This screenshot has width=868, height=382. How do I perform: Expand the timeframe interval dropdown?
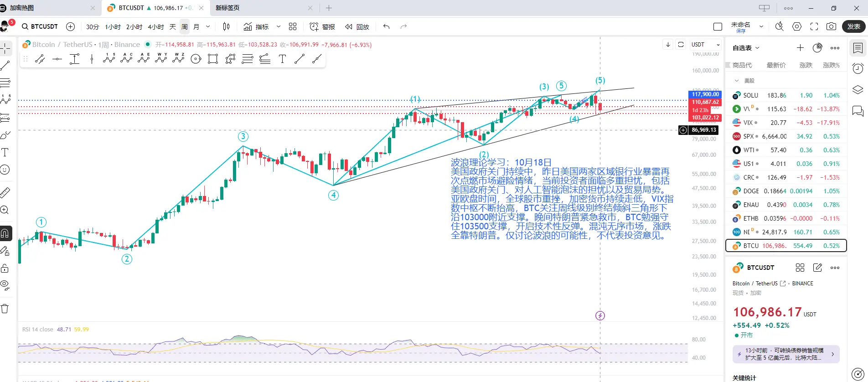[208, 27]
